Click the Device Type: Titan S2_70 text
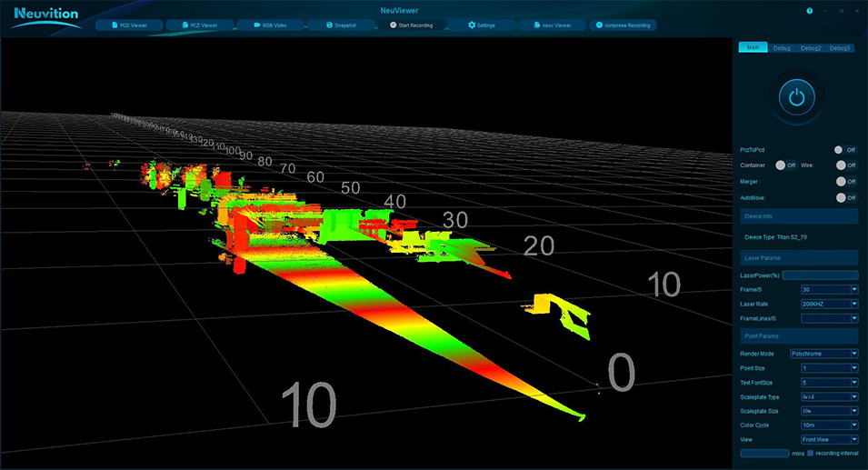Screen dimensions: 868x470 [775, 237]
